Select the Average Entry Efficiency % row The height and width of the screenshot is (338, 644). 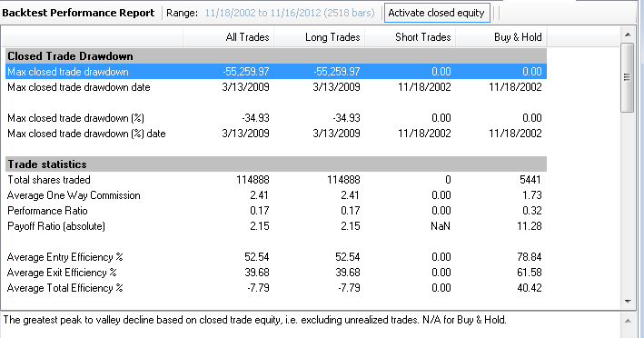coord(276,257)
